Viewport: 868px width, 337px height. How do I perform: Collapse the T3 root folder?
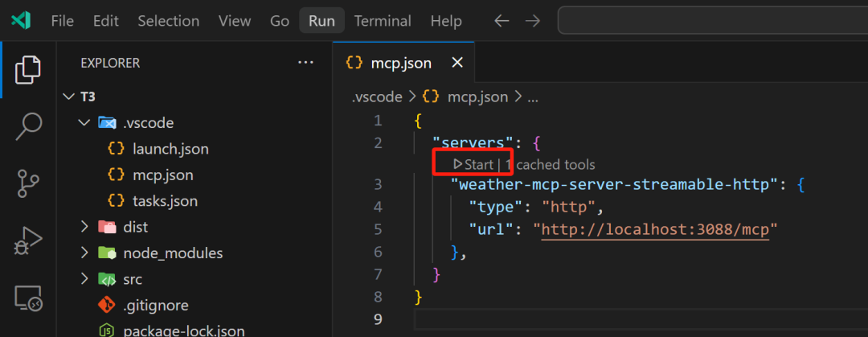click(68, 97)
